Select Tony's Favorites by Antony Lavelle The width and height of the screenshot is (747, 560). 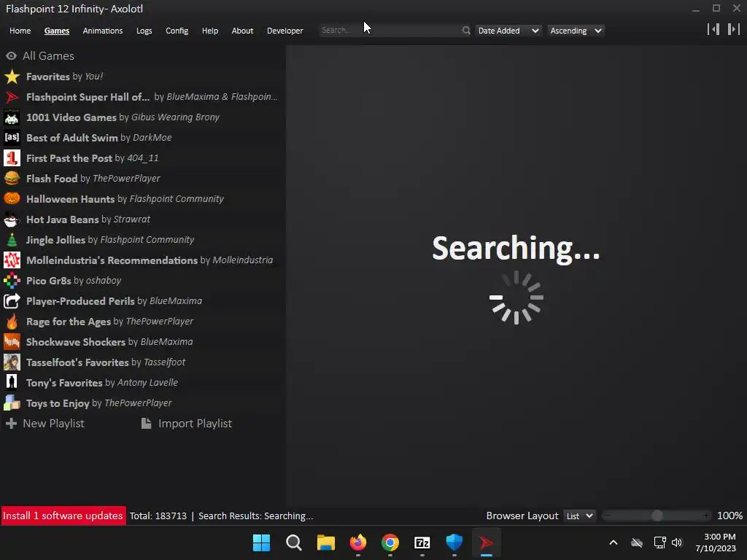point(143,383)
